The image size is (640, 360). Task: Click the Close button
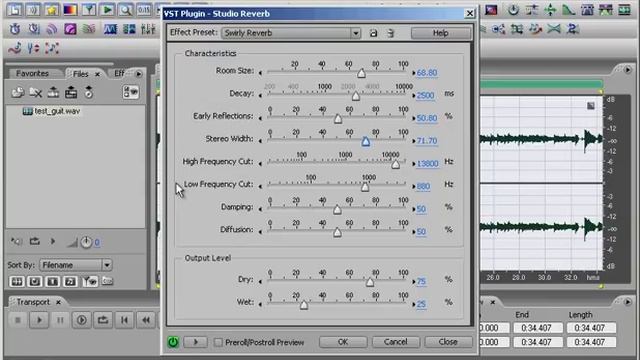[x=448, y=342]
